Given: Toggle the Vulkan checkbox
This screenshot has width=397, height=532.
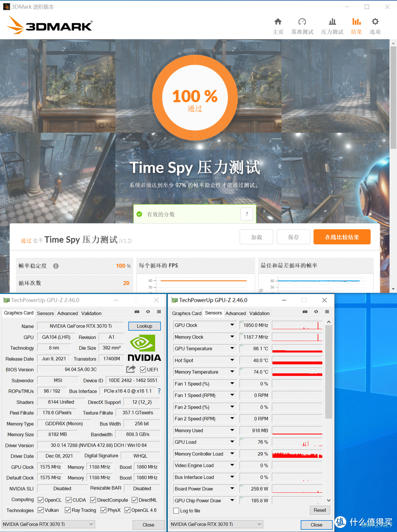Looking at the screenshot, I should 41,510.
